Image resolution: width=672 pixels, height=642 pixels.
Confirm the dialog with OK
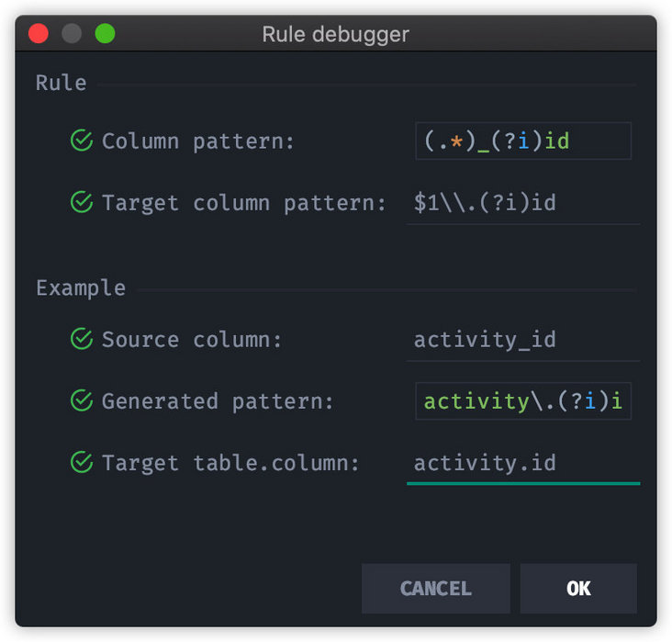[578, 589]
